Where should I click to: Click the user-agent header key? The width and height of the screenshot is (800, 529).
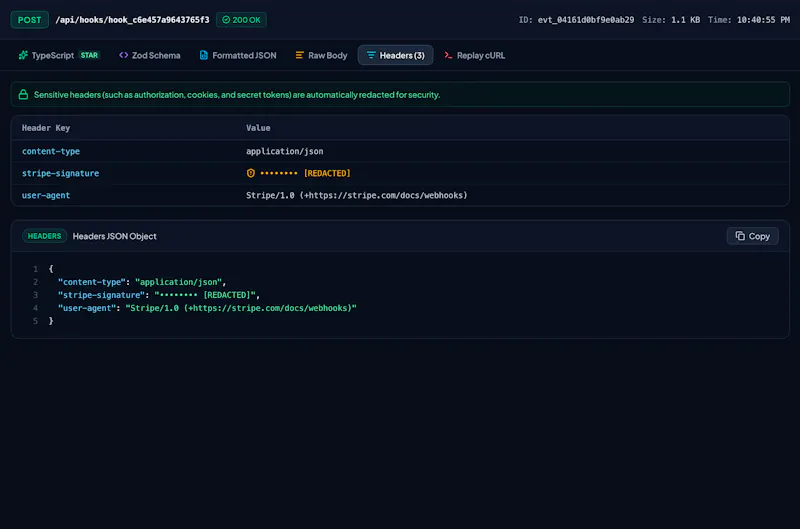(x=45, y=195)
